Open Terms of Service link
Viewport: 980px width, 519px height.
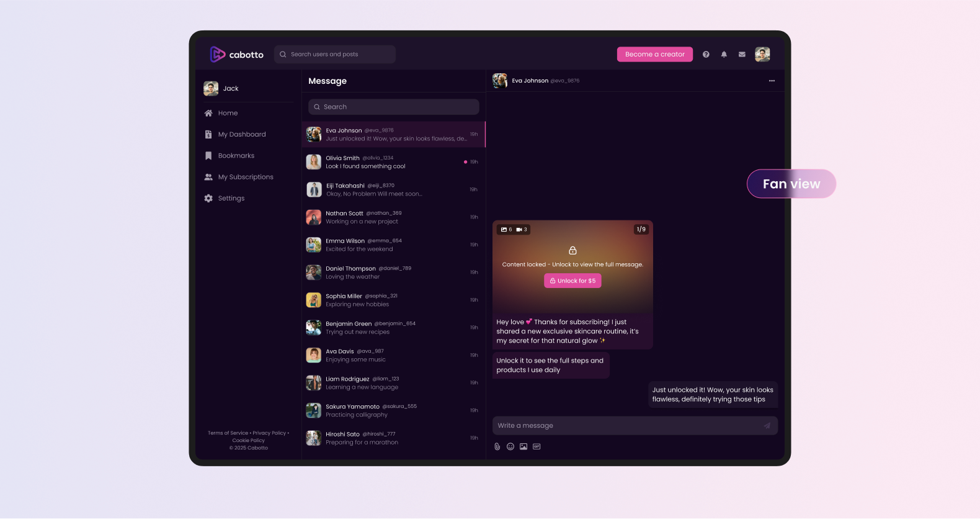(x=228, y=433)
